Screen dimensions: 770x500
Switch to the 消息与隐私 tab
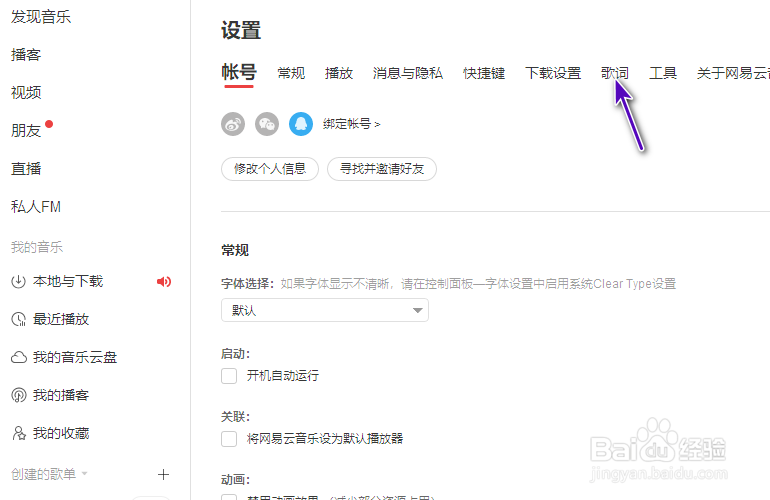(x=408, y=73)
